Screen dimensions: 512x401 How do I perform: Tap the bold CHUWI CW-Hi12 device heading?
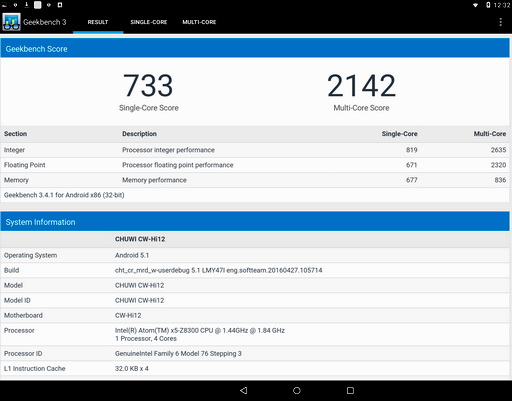pos(140,239)
